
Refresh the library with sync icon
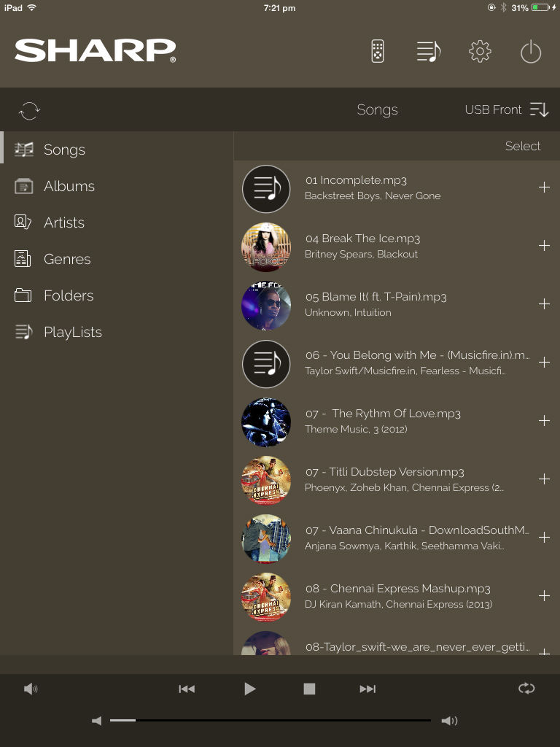[29, 111]
